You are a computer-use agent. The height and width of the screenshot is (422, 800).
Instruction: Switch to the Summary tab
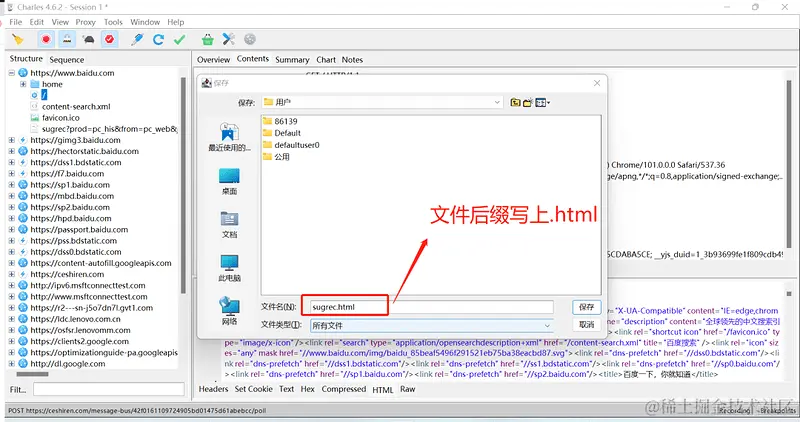tap(292, 60)
